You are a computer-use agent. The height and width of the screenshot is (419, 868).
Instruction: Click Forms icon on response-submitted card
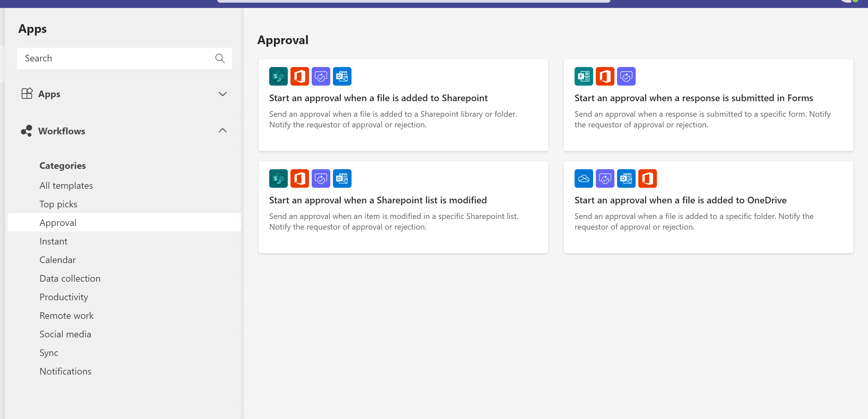coord(583,76)
